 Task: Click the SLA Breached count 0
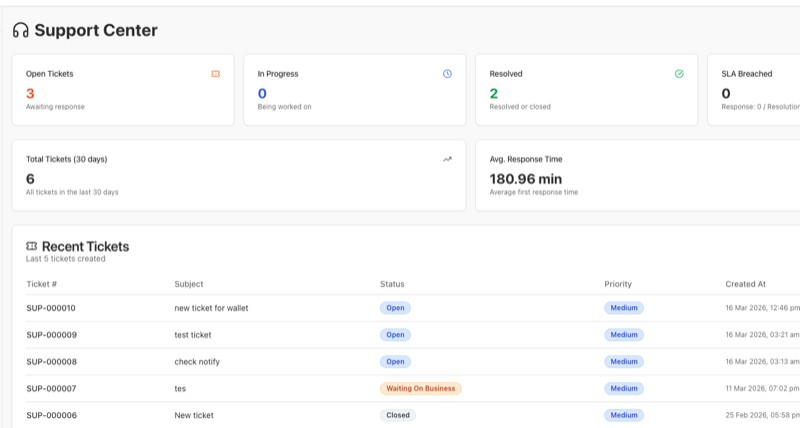(726, 93)
